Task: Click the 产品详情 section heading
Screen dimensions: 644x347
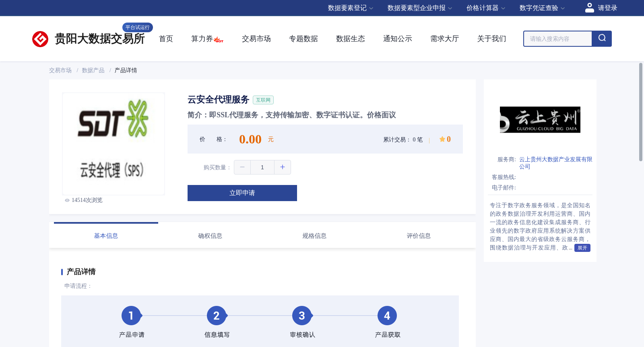Action: (81, 272)
